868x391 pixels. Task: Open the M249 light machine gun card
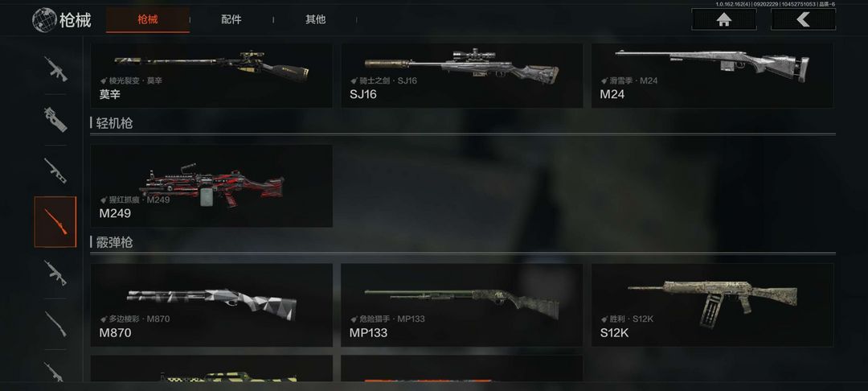point(211,186)
